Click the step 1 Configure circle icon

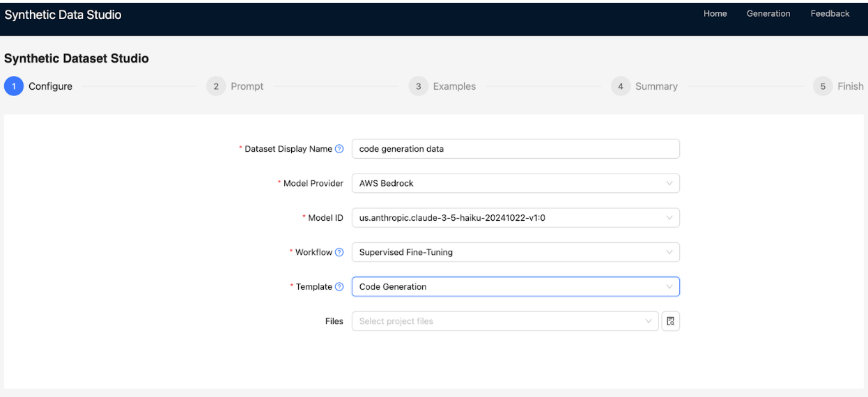13,86
